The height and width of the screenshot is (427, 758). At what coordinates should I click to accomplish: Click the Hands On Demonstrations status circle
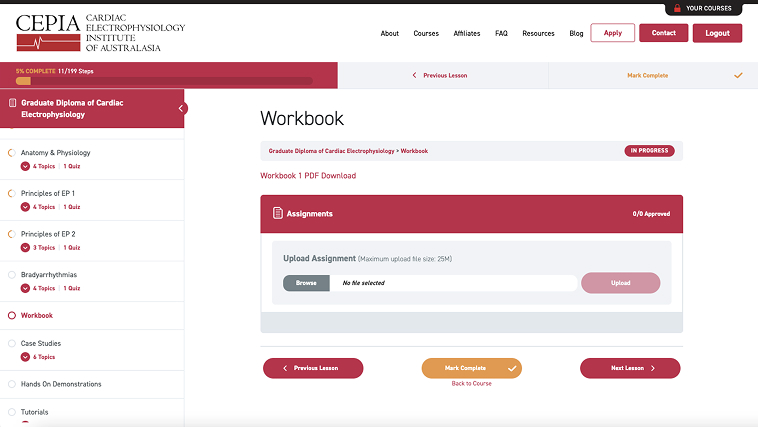click(x=12, y=384)
